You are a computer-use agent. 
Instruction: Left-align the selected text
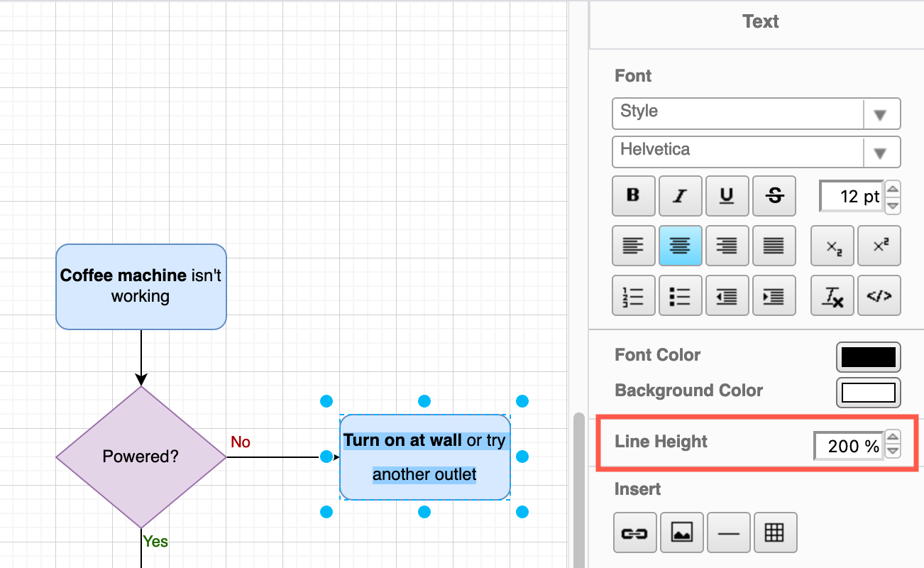coord(634,246)
